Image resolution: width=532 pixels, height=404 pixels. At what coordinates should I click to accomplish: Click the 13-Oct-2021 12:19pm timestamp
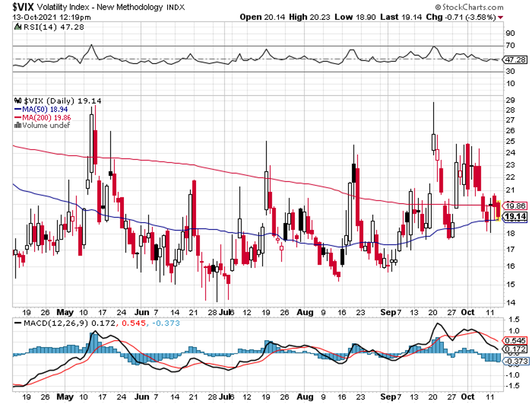click(52, 17)
